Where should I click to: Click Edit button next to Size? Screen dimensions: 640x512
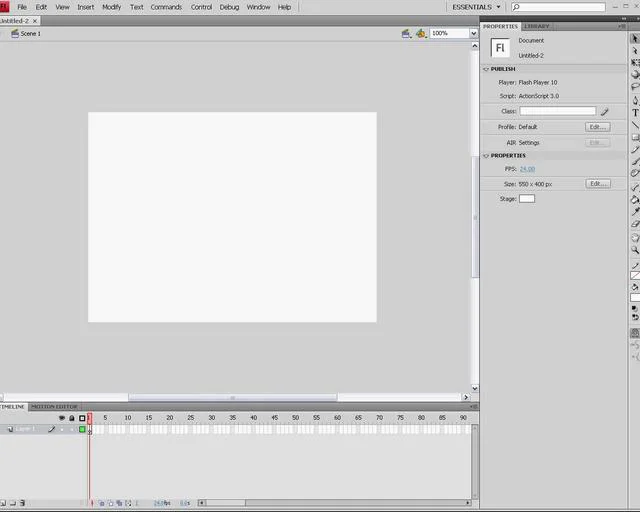coord(598,184)
